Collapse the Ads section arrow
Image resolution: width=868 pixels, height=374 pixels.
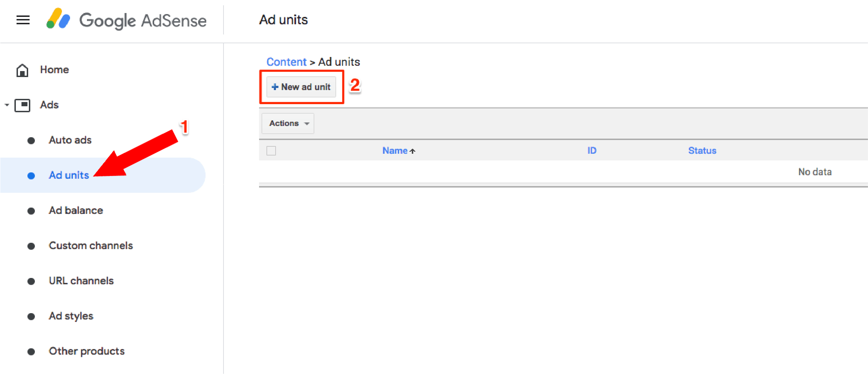pyautogui.click(x=7, y=105)
